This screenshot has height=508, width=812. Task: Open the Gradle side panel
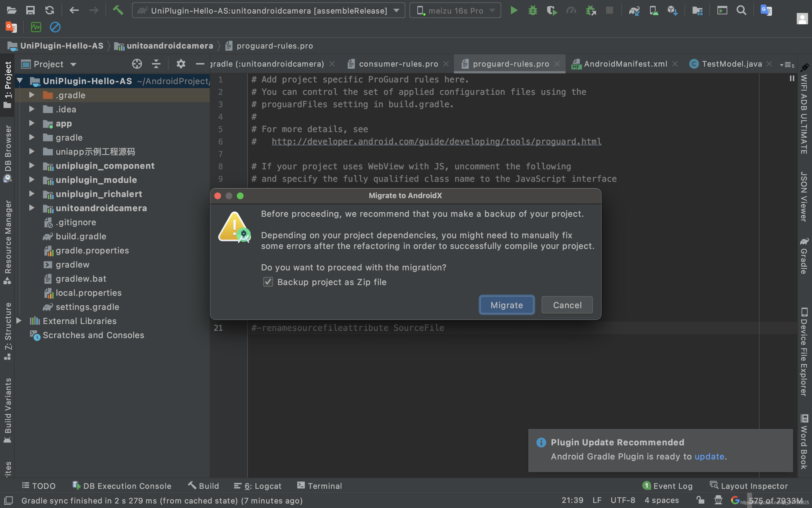(x=804, y=256)
